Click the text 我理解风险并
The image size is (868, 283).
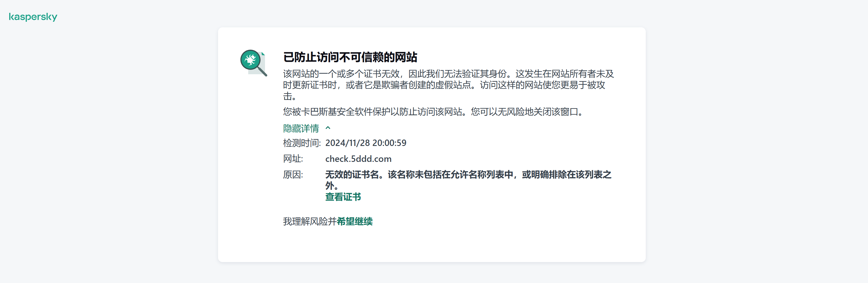tap(310, 221)
